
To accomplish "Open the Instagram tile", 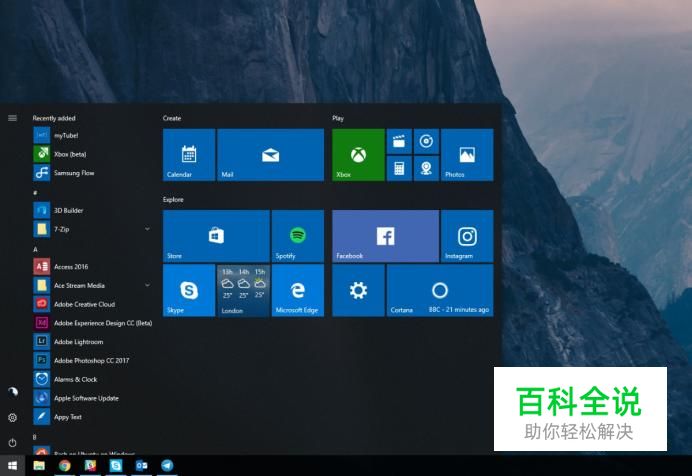I will 467,236.
